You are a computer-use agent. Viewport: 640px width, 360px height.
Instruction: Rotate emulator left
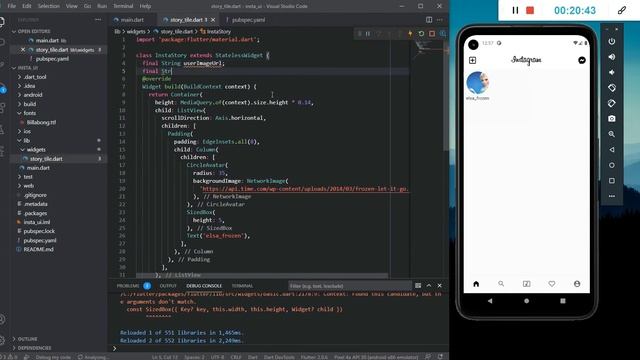[611, 88]
